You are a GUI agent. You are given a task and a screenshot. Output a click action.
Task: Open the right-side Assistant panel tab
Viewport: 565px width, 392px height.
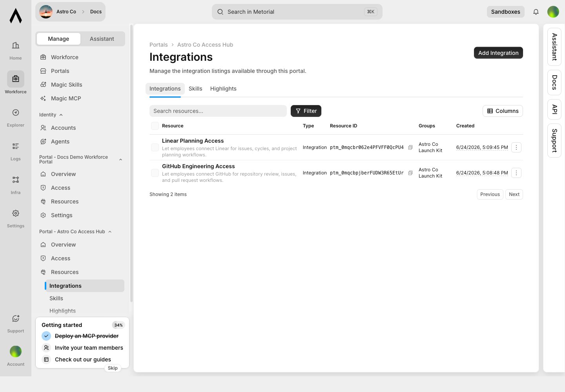coord(554,47)
